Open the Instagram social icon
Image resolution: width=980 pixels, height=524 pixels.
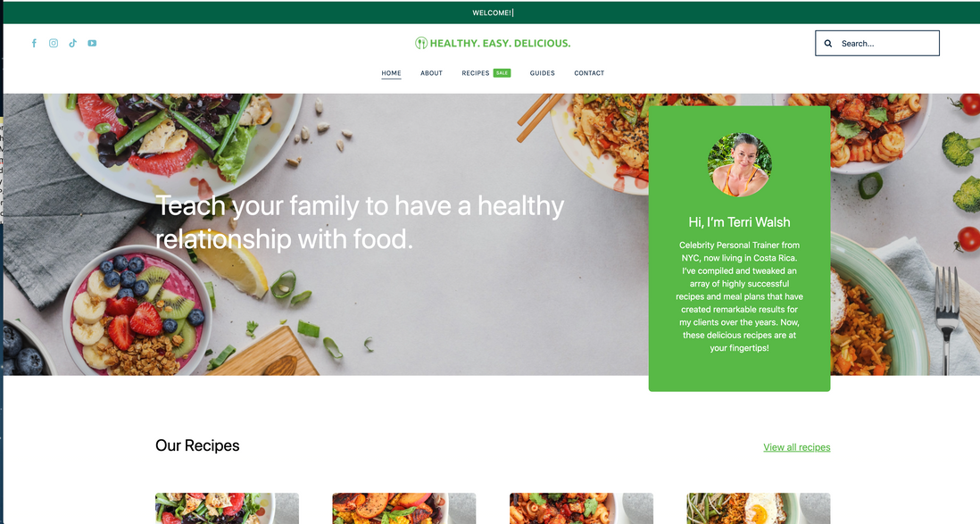[x=54, y=43]
